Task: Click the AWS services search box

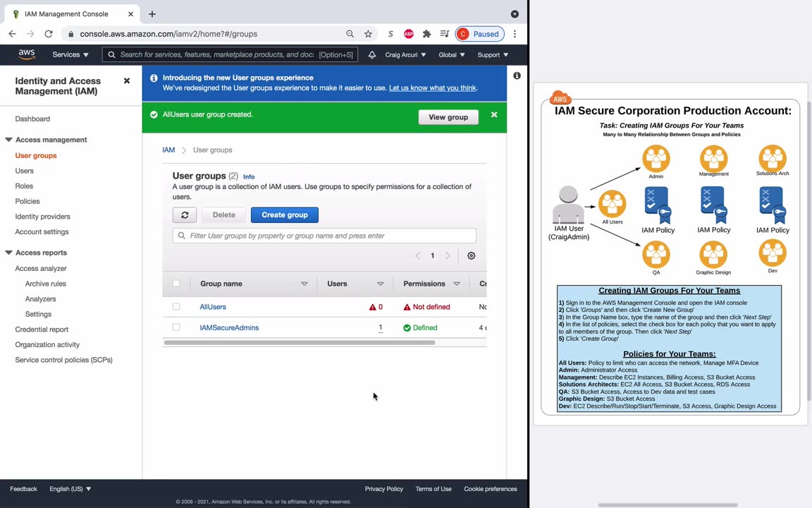Action: point(230,54)
